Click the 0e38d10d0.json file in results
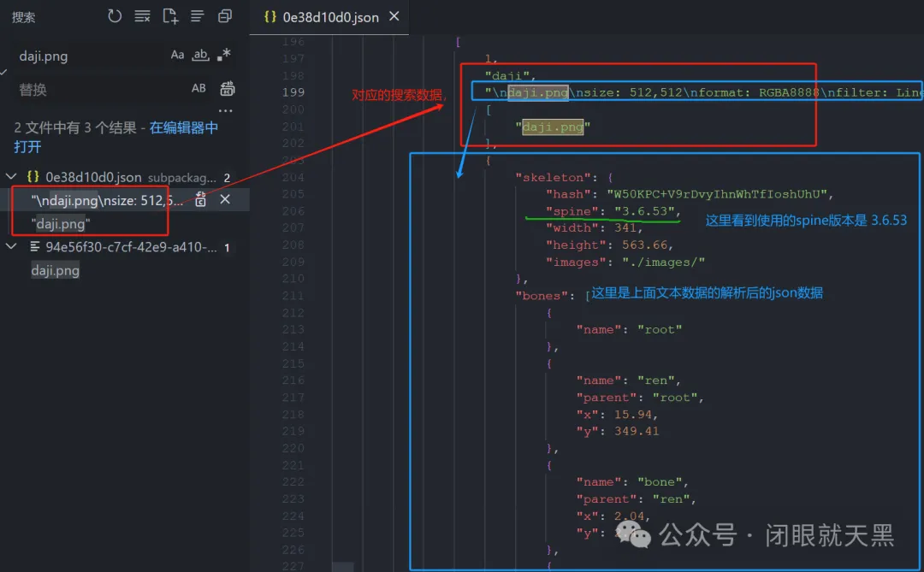 (93, 177)
